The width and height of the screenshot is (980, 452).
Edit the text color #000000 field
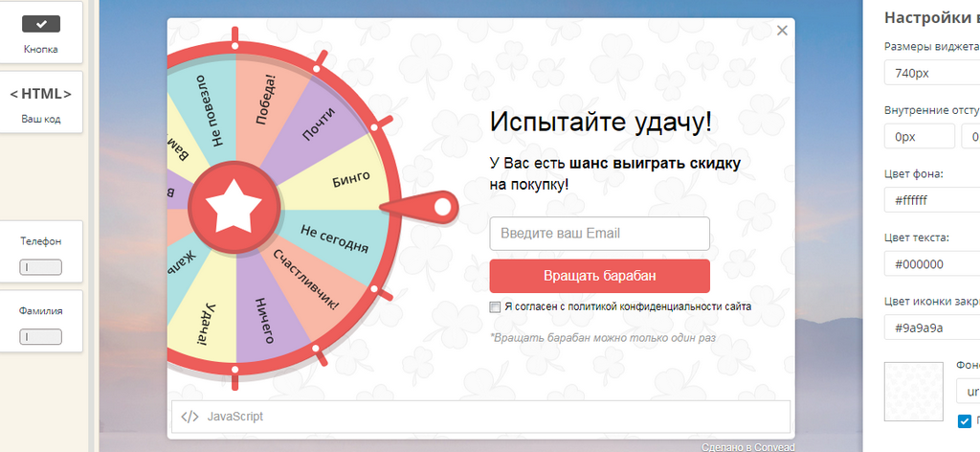pyautogui.click(x=932, y=263)
